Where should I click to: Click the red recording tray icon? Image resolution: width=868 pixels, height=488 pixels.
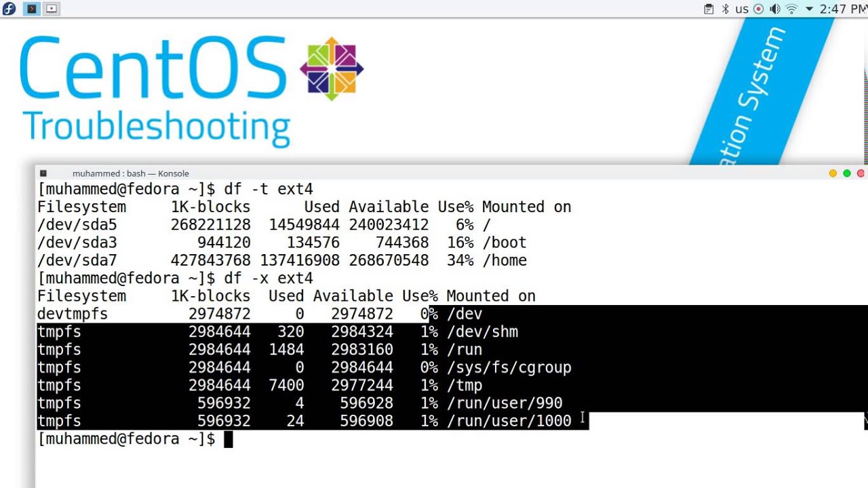pyautogui.click(x=758, y=9)
